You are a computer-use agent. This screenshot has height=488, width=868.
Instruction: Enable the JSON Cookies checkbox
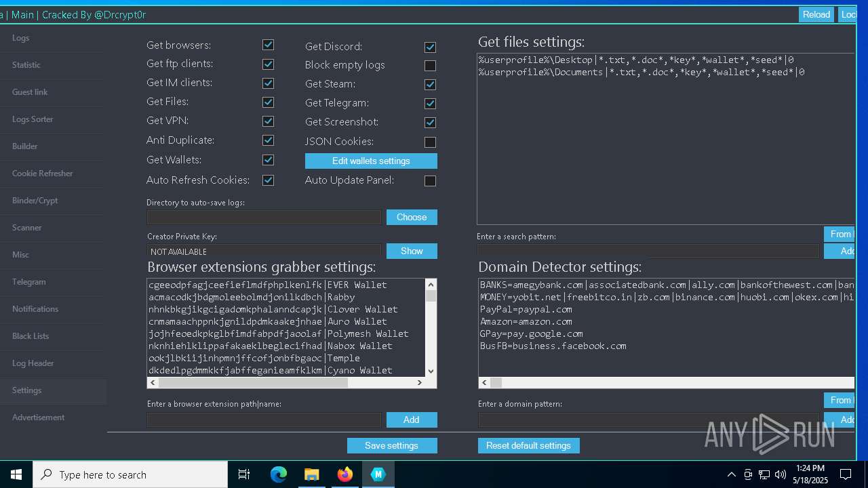(430, 142)
